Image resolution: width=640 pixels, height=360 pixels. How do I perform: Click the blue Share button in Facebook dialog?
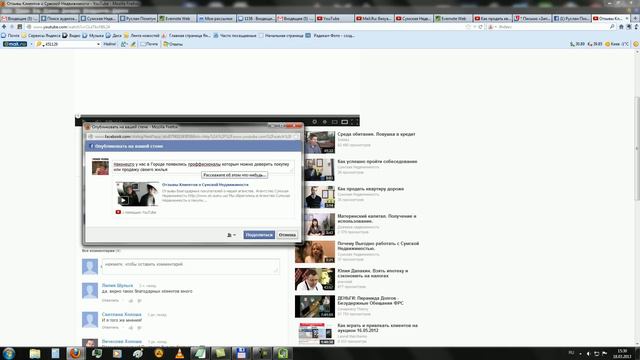(259, 235)
